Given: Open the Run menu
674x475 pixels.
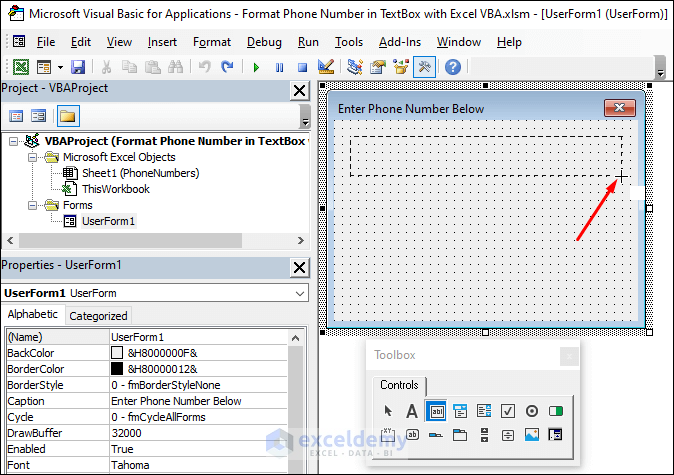Looking at the screenshot, I should coord(308,42).
